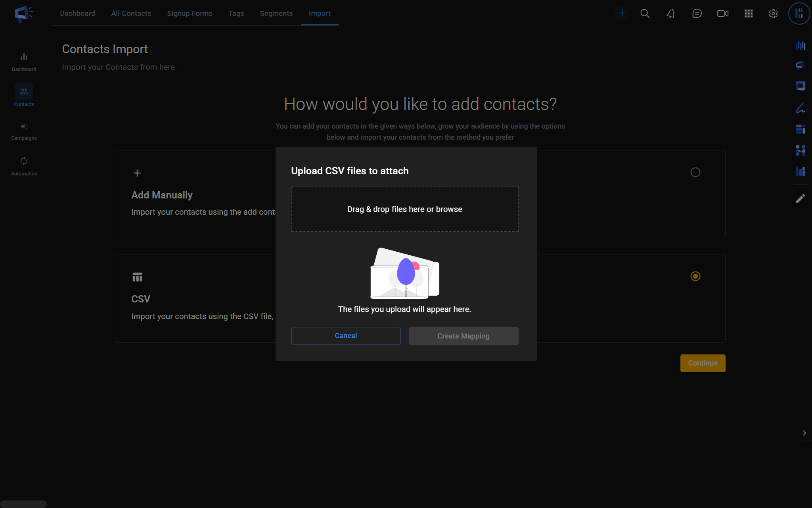The height and width of the screenshot is (508, 812).
Task: Click the video camera icon
Action: pos(722,13)
